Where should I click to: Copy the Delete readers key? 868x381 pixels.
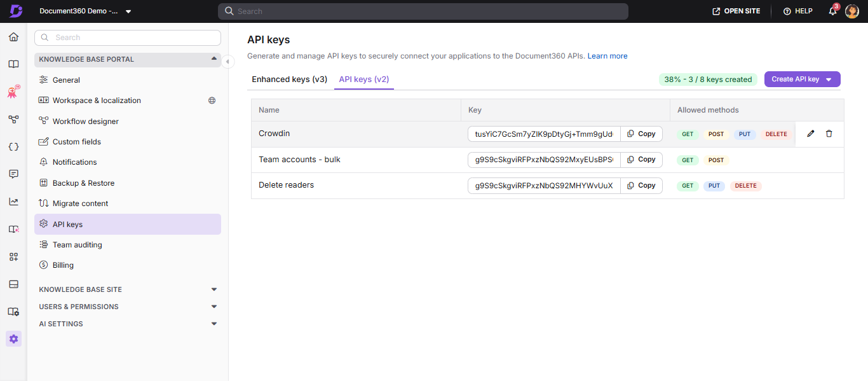coord(641,186)
